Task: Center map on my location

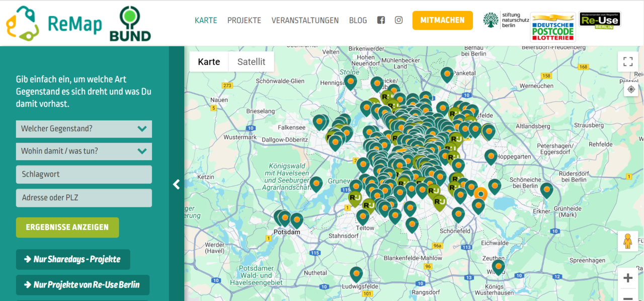Action: tap(631, 90)
